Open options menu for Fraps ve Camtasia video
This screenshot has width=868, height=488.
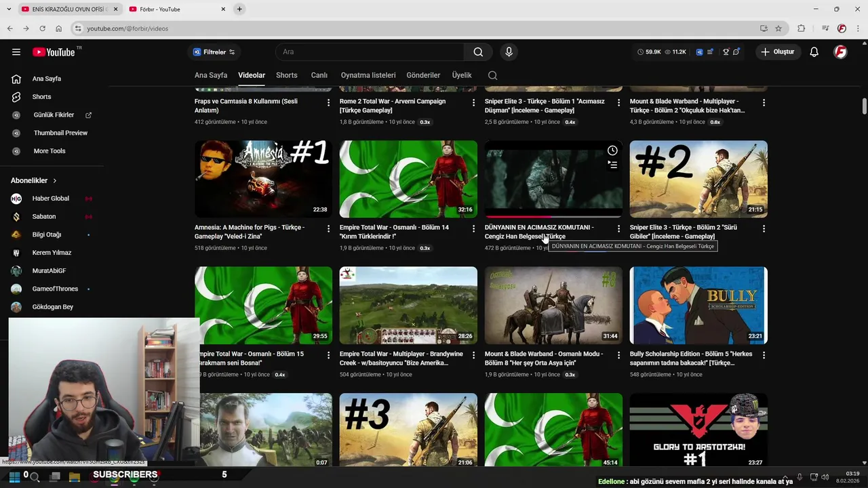tap(328, 102)
